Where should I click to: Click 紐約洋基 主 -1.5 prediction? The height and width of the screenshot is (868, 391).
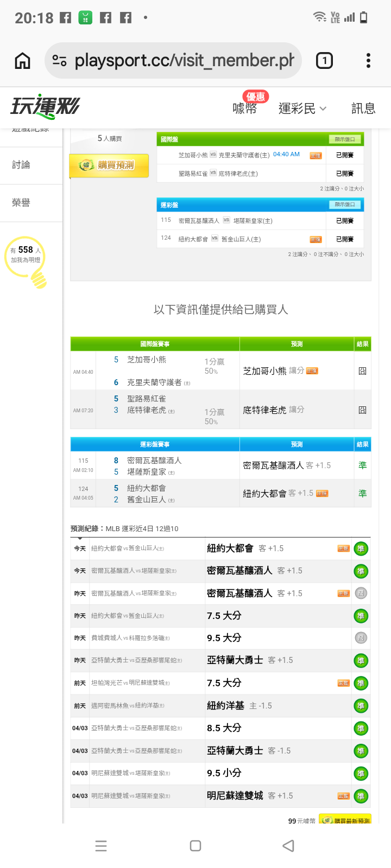239,705
